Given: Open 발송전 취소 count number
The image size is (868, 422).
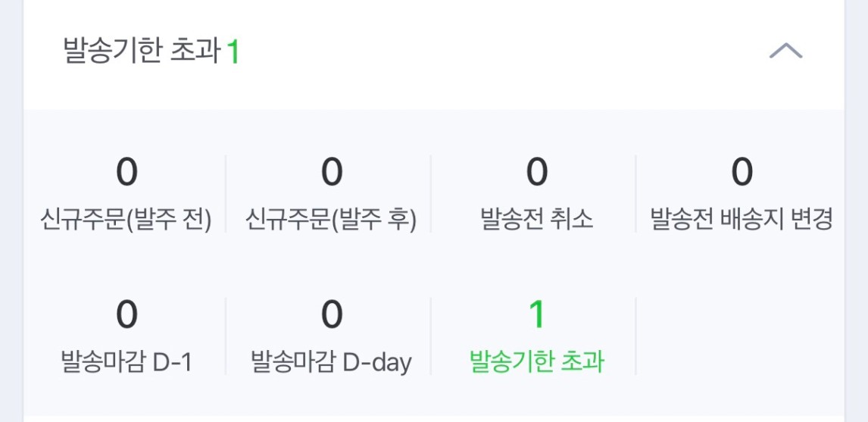Looking at the screenshot, I should 536,173.
